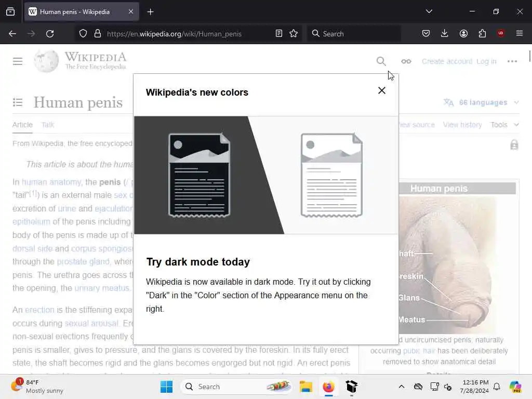Click the light mode page illustration

[x=331, y=175]
